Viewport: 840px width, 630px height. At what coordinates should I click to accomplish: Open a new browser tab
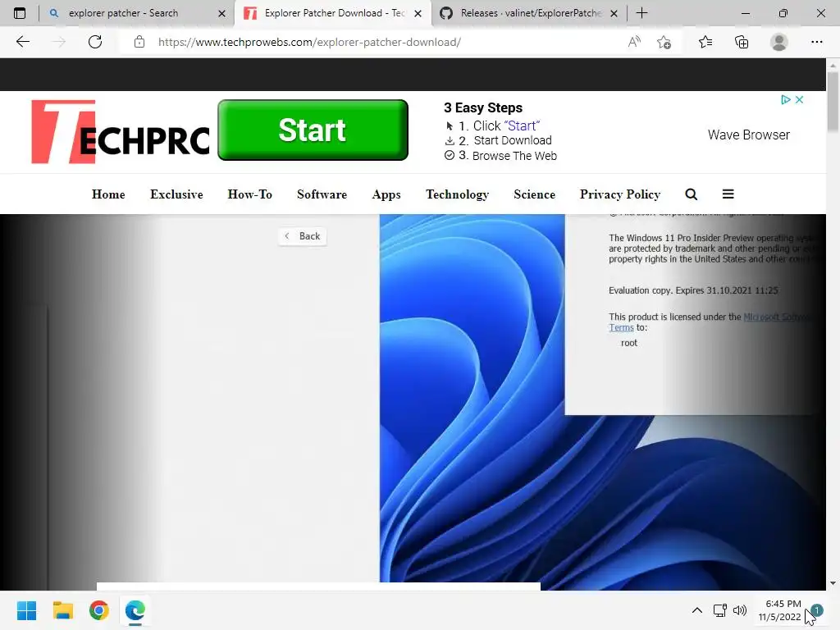pyautogui.click(x=641, y=13)
